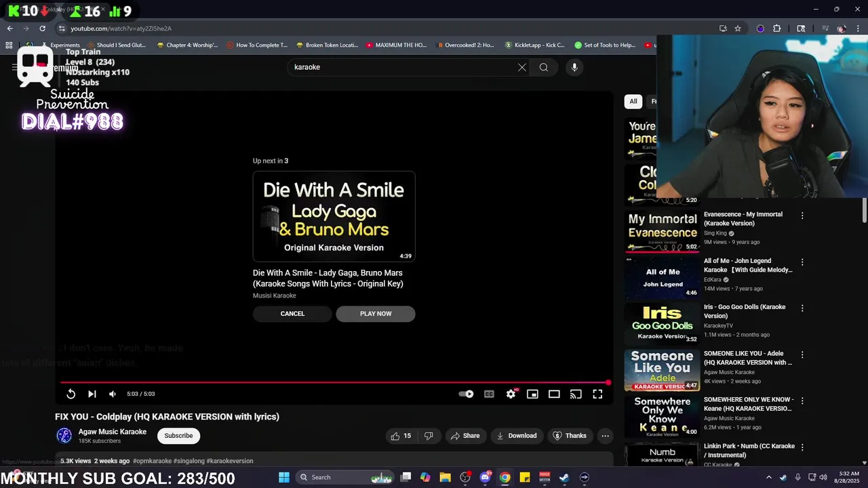Open the Experiments bookmark
This screenshot has height=488, width=868.
coord(60,45)
